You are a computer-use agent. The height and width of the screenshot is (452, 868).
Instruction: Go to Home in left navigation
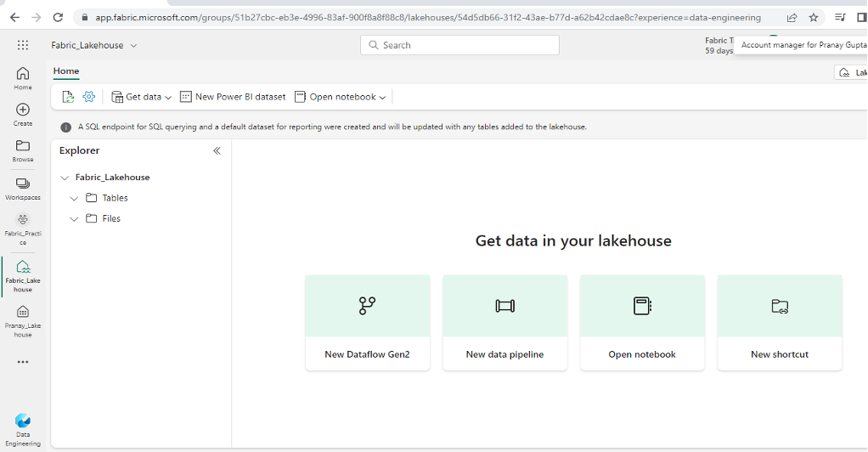pos(23,78)
